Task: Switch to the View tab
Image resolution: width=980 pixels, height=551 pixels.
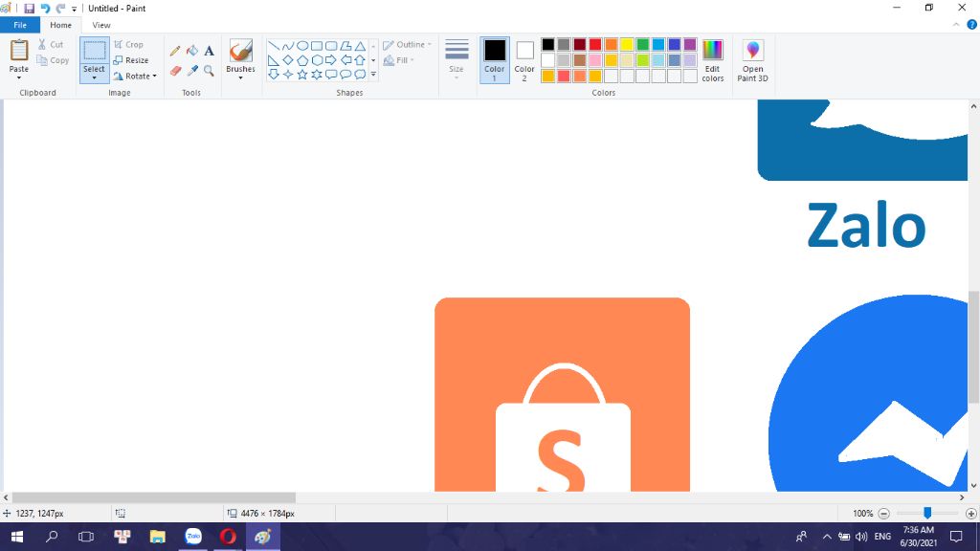Action: (x=101, y=25)
